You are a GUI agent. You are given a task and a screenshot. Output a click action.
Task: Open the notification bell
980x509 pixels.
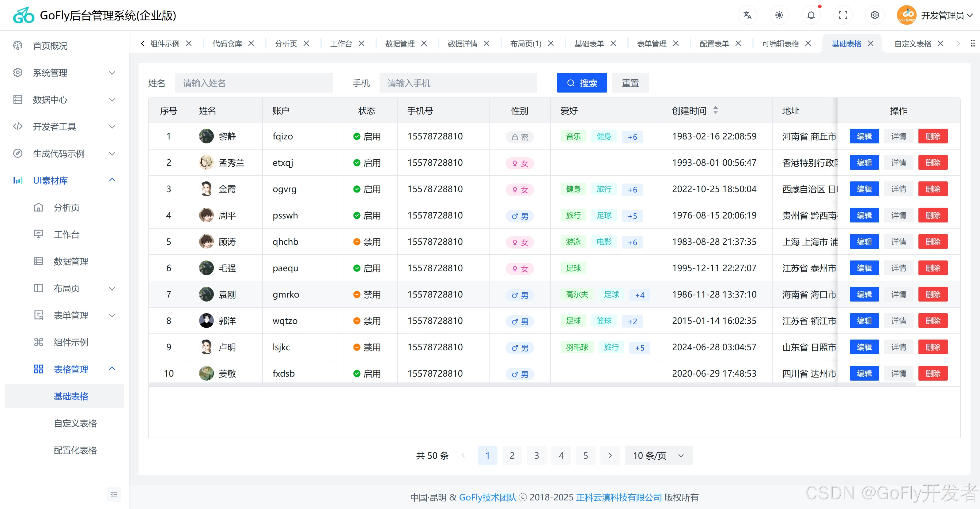811,15
